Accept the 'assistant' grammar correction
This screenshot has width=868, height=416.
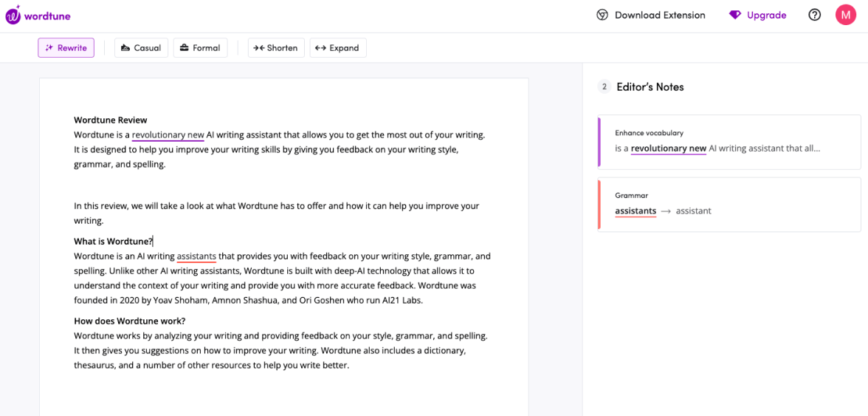coord(693,211)
